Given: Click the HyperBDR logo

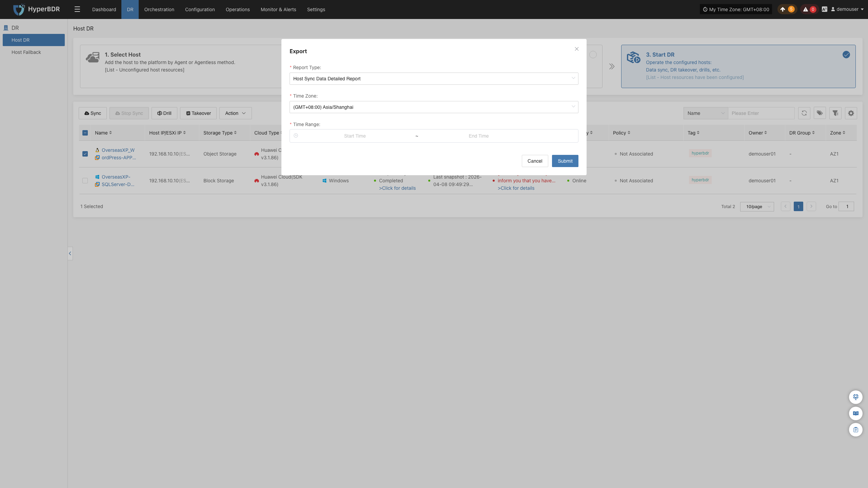Looking at the screenshot, I should pos(36,9).
